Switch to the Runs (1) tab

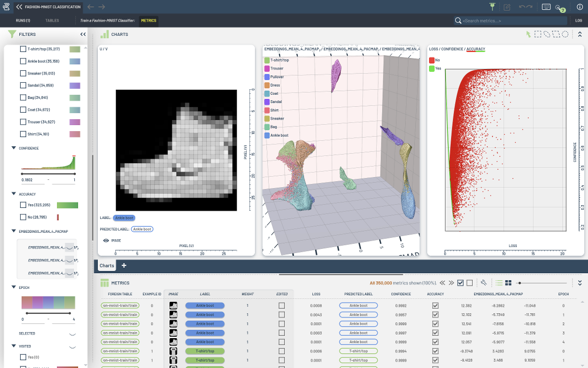click(x=23, y=21)
